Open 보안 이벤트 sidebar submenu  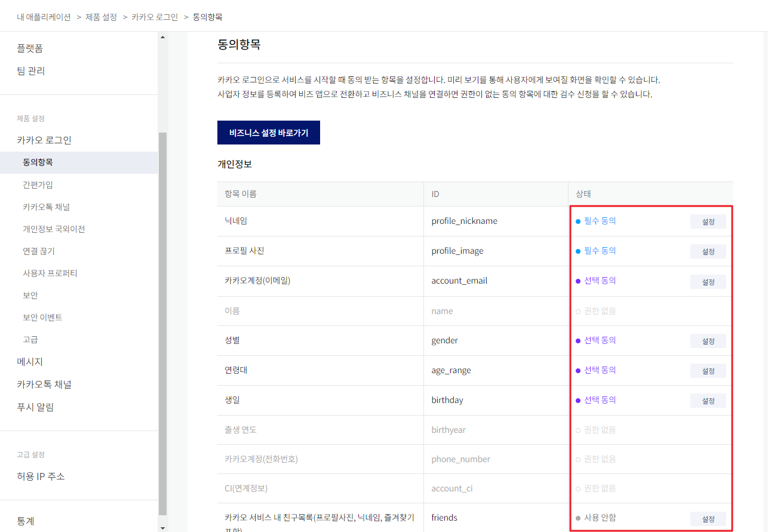tap(42, 318)
